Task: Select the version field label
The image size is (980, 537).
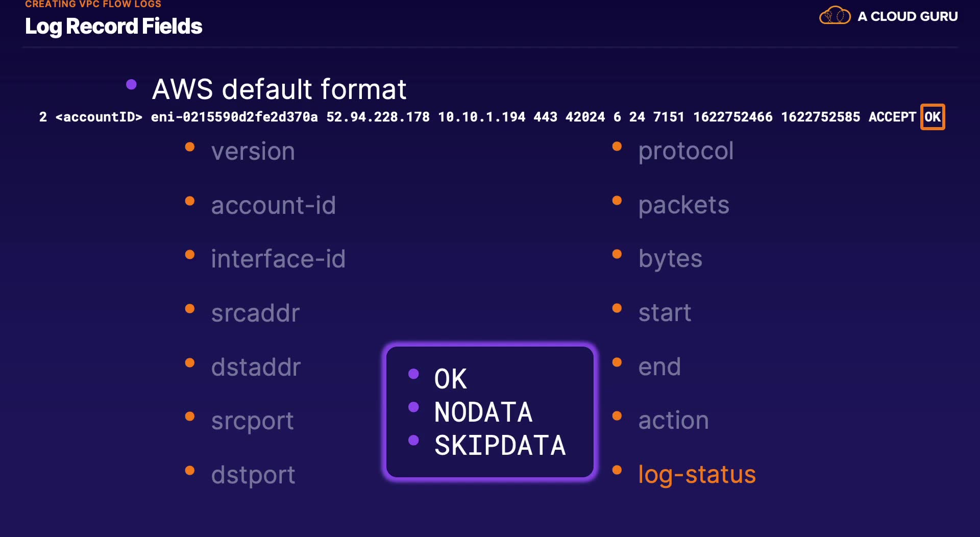Action: click(x=253, y=152)
